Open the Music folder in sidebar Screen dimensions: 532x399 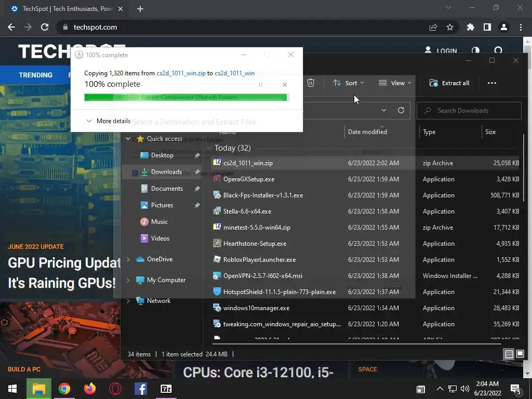coord(159,221)
